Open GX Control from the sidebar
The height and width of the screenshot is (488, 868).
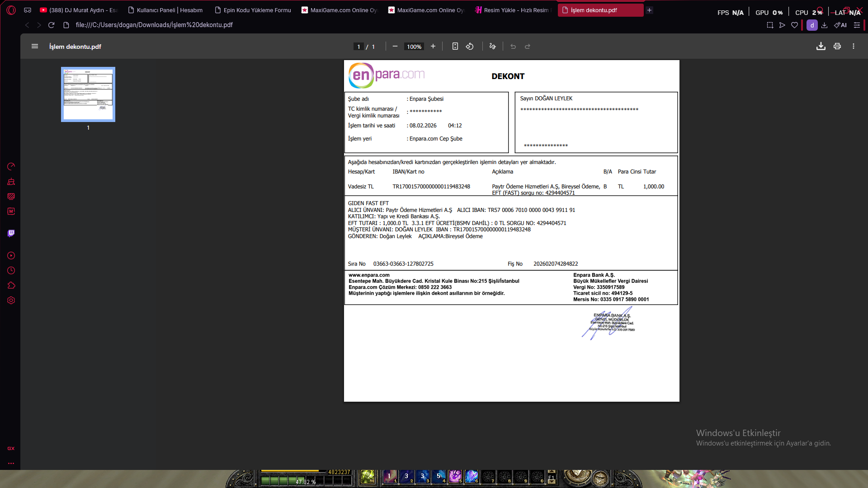(x=11, y=167)
